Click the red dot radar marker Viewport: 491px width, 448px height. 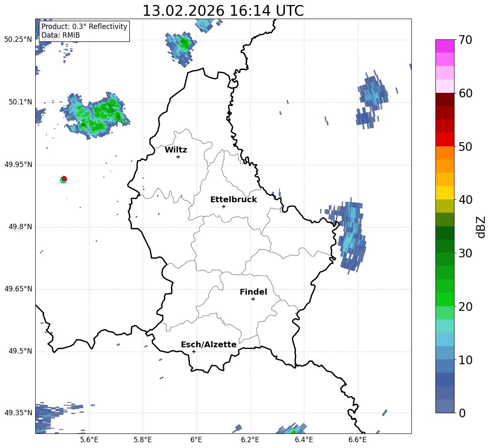click(x=64, y=179)
